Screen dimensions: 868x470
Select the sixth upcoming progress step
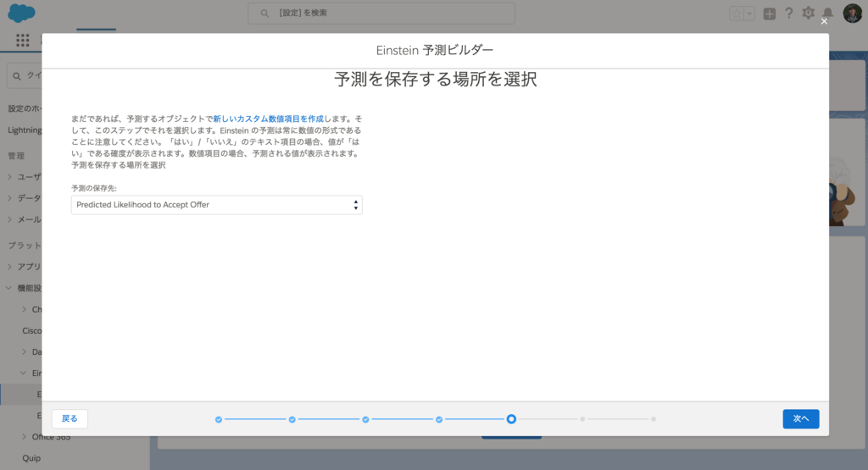[x=582, y=419]
